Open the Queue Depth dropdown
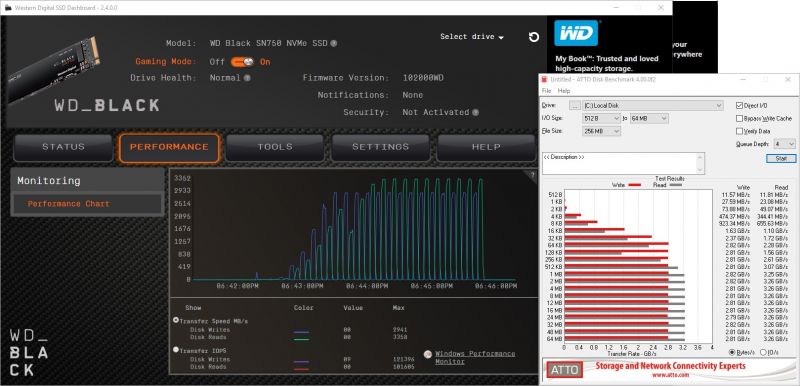This screenshot has height=386, width=800. coord(784,144)
